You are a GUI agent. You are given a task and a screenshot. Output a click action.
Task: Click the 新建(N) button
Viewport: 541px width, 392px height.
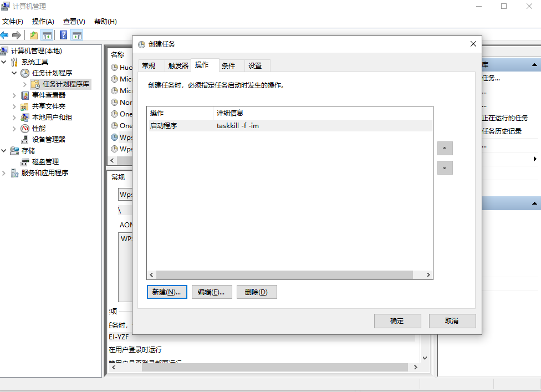point(166,292)
